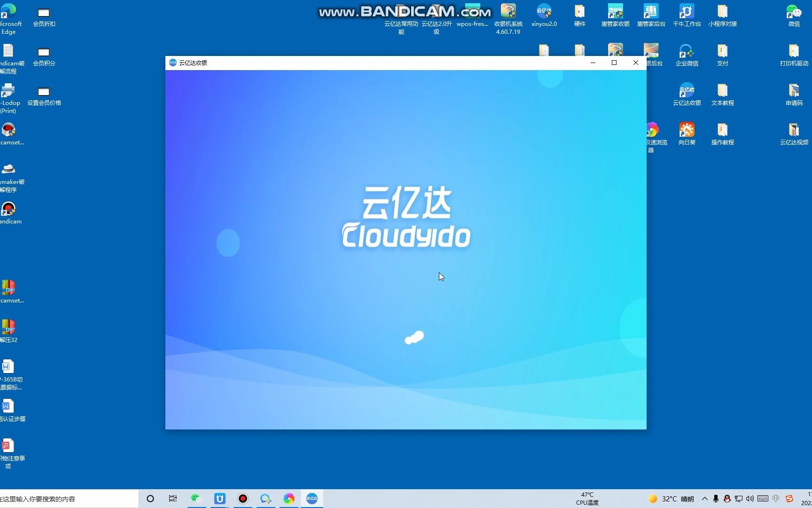The width and height of the screenshot is (812, 508).
Task: Open the 申请码 desktop icon
Action: pos(794,95)
